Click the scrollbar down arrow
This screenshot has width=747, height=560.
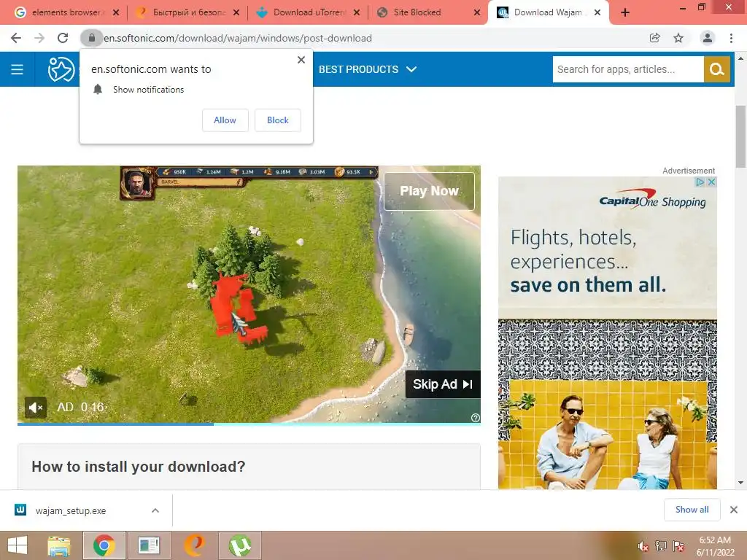coord(740,483)
